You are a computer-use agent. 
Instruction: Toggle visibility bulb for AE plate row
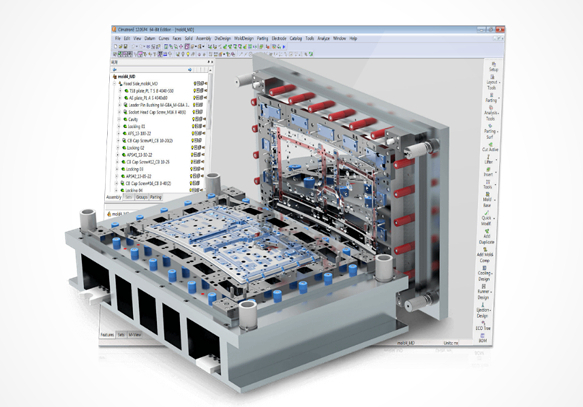[194, 98]
